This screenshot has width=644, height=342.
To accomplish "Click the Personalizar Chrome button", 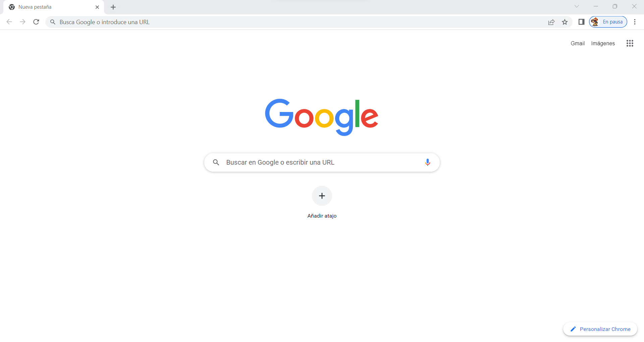I will (600, 329).
